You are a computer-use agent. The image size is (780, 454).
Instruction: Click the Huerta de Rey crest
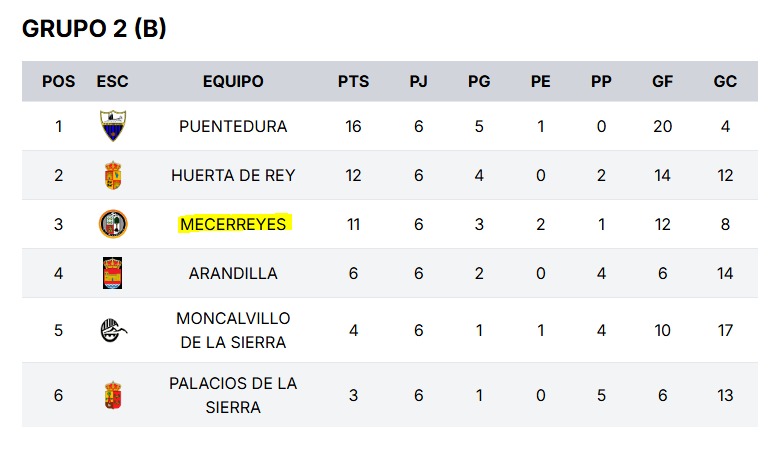click(113, 175)
